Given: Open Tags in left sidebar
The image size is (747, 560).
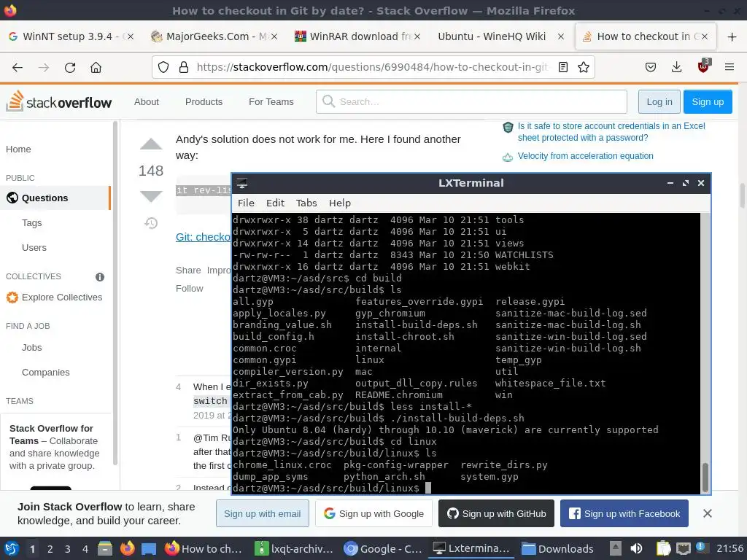Looking at the screenshot, I should point(32,222).
